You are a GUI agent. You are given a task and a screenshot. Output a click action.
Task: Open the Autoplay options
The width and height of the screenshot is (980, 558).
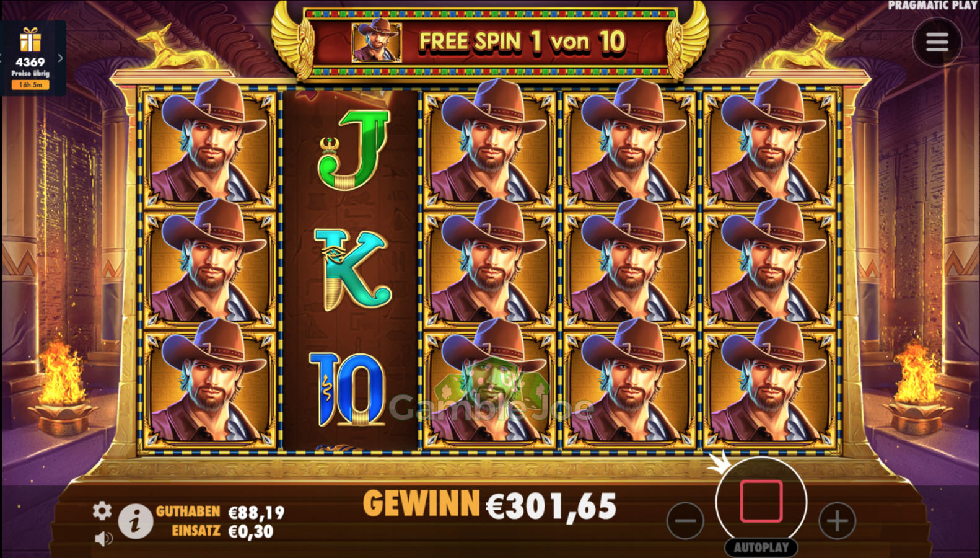pyautogui.click(x=761, y=547)
